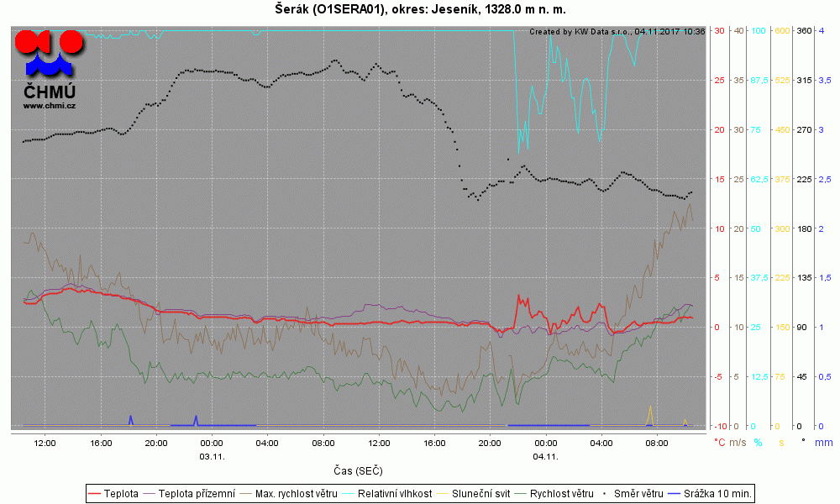Select the Max. rychlost větru legend entry
Viewport: 840px width, 504px height.
289,493
